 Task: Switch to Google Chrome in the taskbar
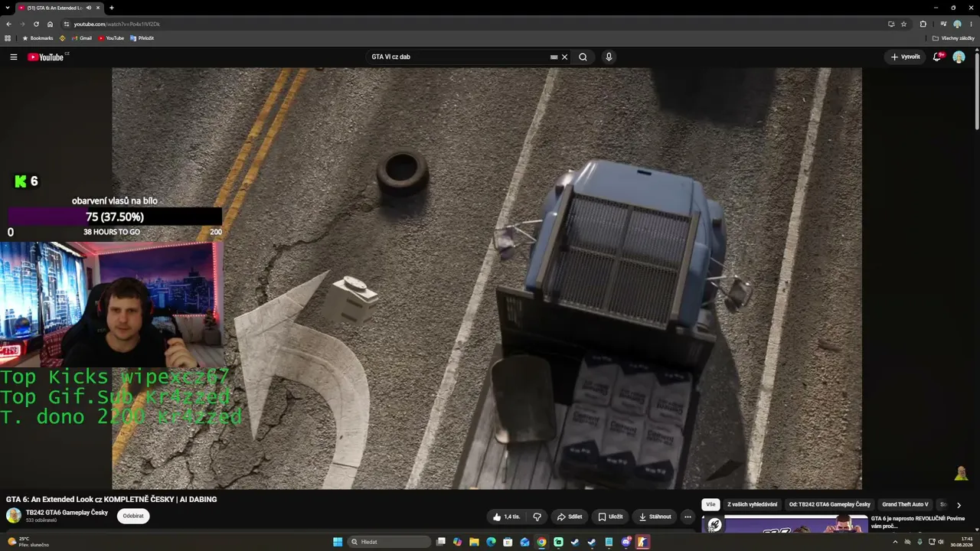541,542
